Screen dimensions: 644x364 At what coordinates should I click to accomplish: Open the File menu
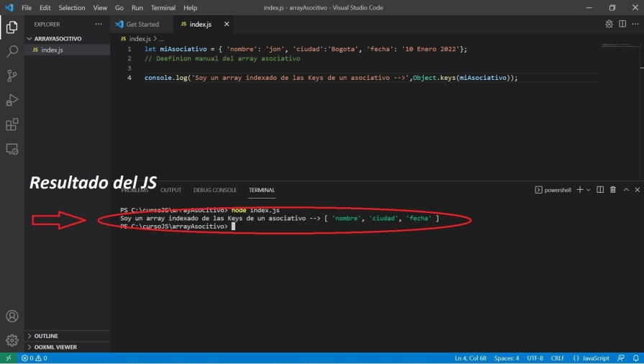(27, 7)
